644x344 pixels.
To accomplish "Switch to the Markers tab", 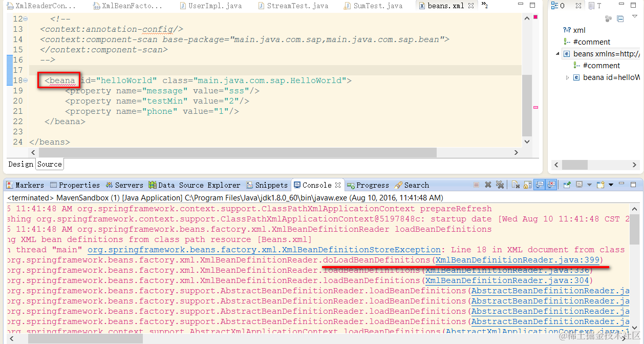I will coord(26,185).
